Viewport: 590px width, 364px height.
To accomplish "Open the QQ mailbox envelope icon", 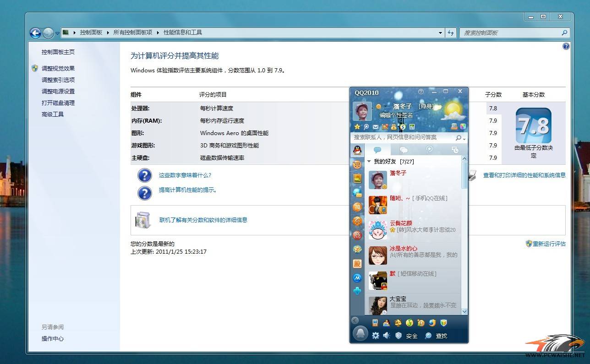I will (375, 127).
